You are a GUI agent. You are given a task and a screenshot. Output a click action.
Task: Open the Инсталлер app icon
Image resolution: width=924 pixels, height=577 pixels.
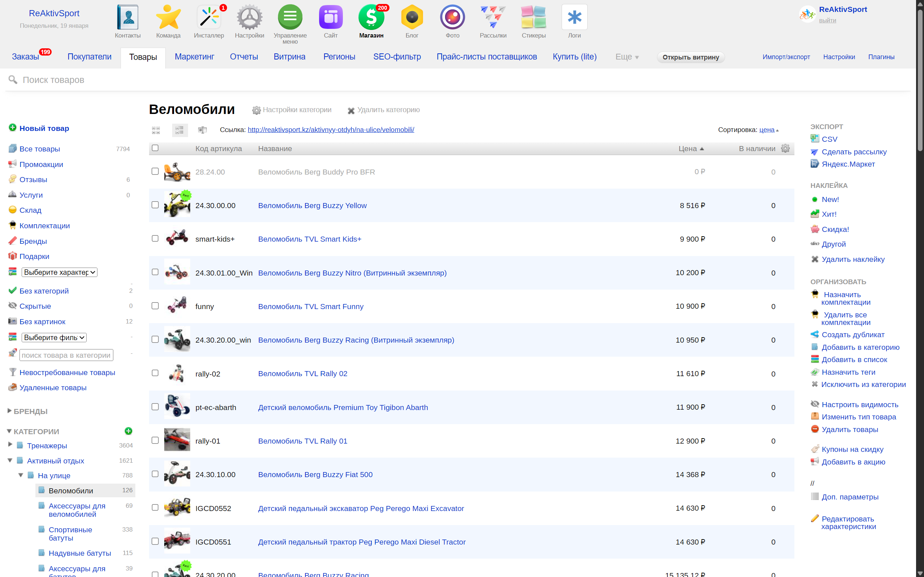click(x=209, y=18)
